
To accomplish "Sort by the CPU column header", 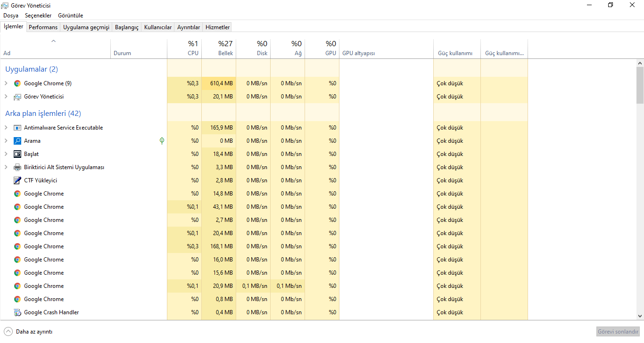I will [184, 49].
